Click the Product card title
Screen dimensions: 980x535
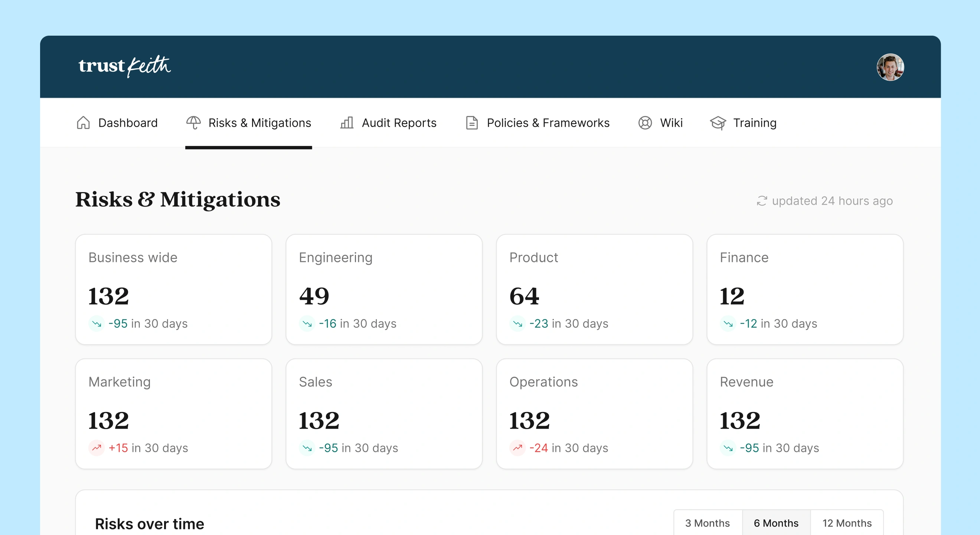pos(533,257)
